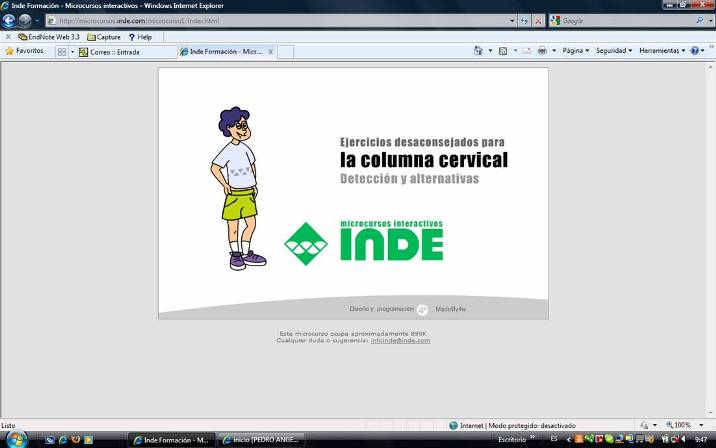This screenshot has width=716, height=448.
Task: Click the Print icon in command bar
Action: pyautogui.click(x=541, y=51)
